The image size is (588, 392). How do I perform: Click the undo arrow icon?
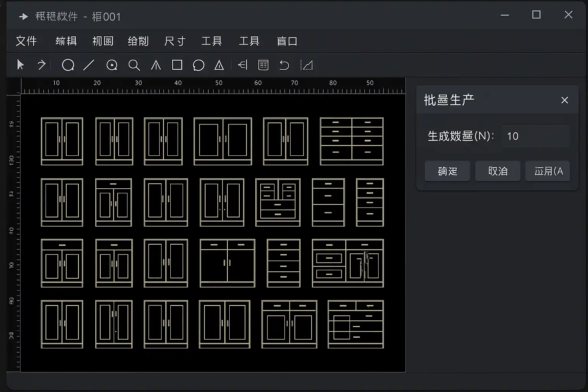284,65
